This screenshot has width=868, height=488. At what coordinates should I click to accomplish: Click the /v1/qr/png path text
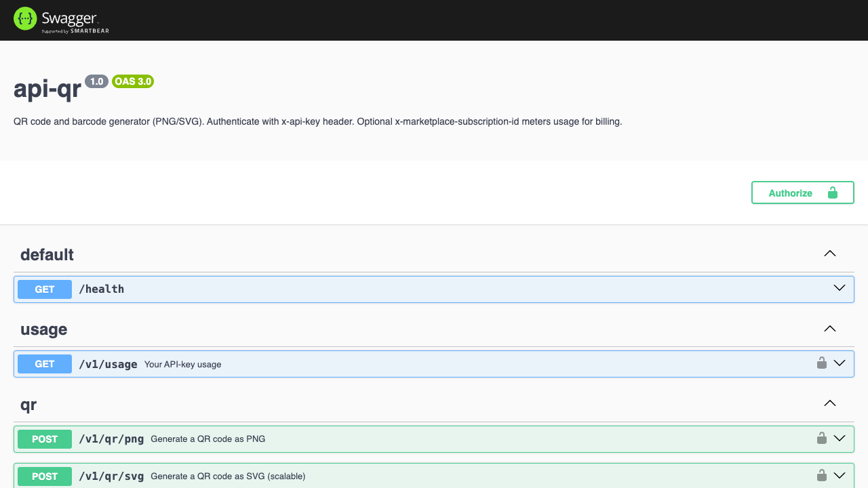[x=111, y=439]
